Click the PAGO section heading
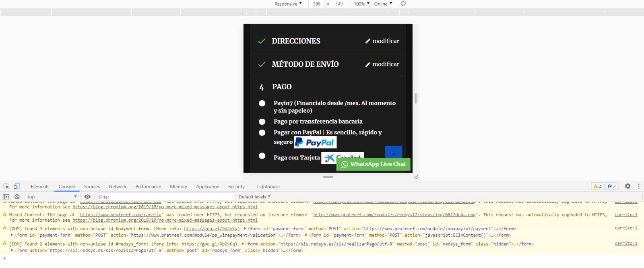Viewport: 644px width, 268px height. [x=282, y=87]
